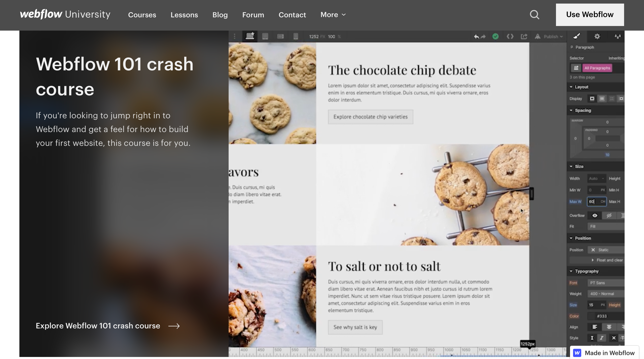Click the Width Auto input field
The image size is (644, 359).
point(597,178)
